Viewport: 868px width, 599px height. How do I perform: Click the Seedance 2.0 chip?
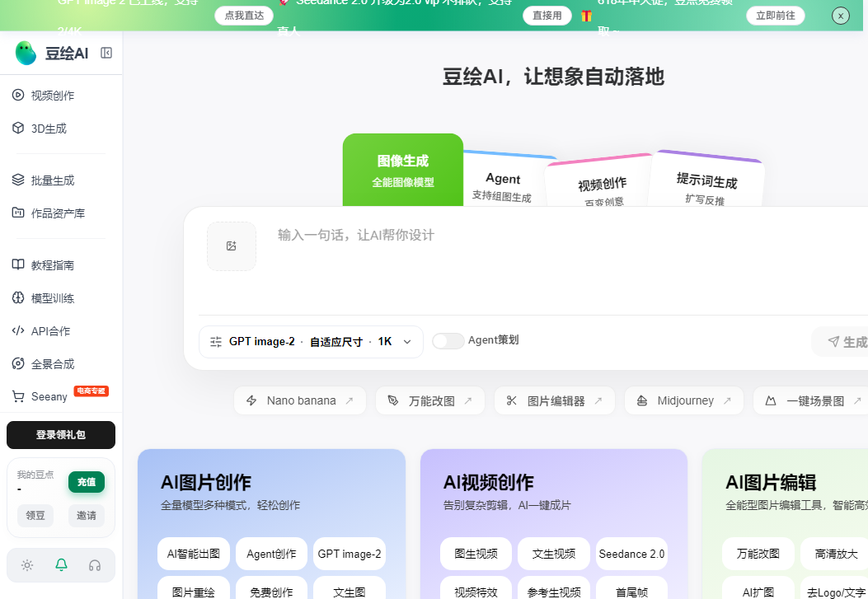click(631, 554)
